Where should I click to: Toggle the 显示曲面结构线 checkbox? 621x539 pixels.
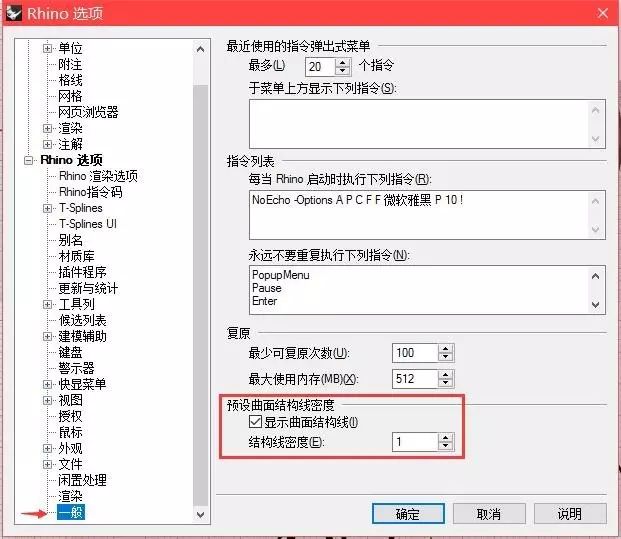(256, 422)
